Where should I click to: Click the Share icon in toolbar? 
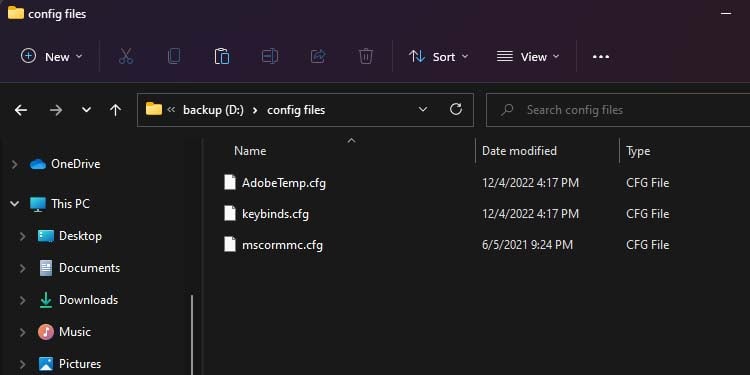coord(318,56)
